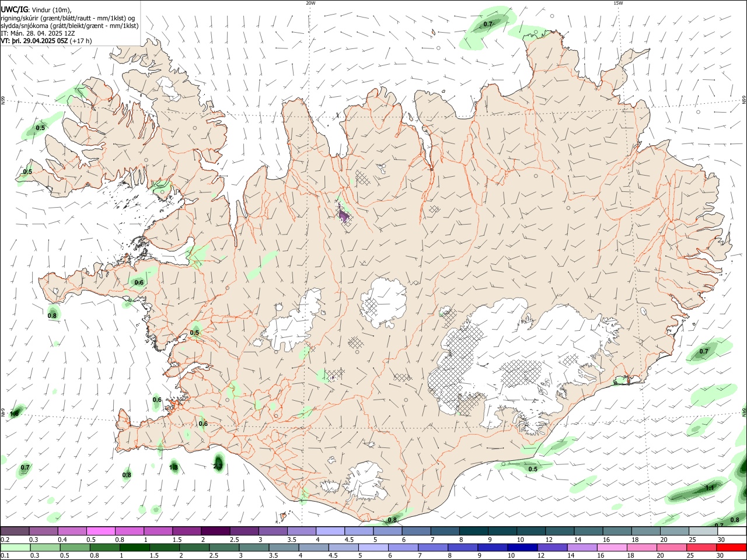This screenshot has height=560, width=747.
Task: Click the bright red swatch above 30 in lower legend row
Action: [x=731, y=548]
